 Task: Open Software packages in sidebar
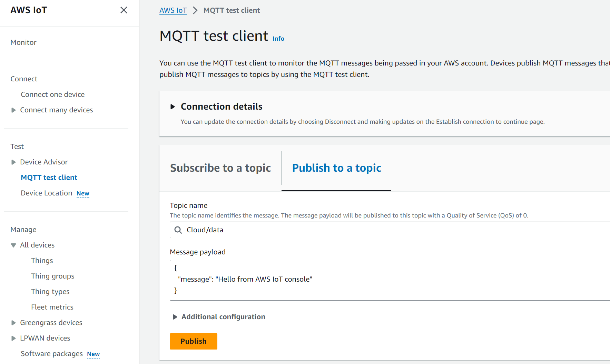tap(52, 354)
